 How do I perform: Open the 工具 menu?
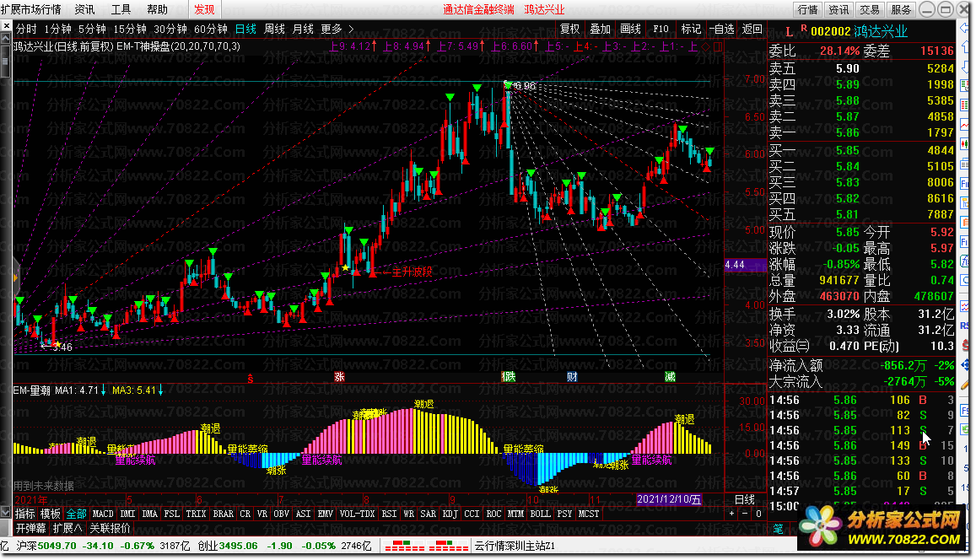click(121, 9)
